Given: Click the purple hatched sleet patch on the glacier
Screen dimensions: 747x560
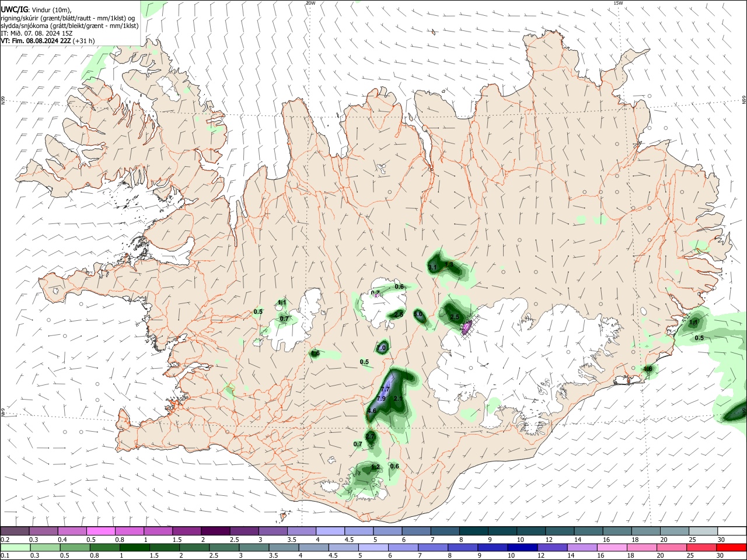Looking at the screenshot, I should (x=467, y=327).
